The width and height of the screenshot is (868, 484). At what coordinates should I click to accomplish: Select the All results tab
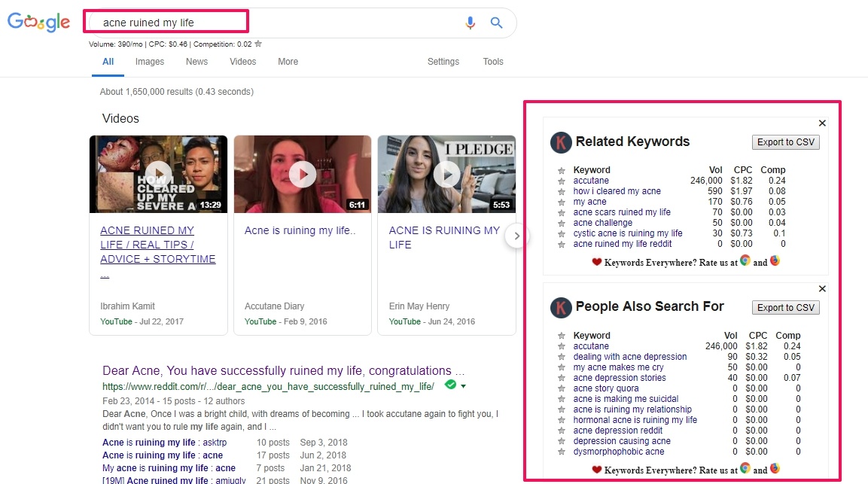tap(108, 62)
